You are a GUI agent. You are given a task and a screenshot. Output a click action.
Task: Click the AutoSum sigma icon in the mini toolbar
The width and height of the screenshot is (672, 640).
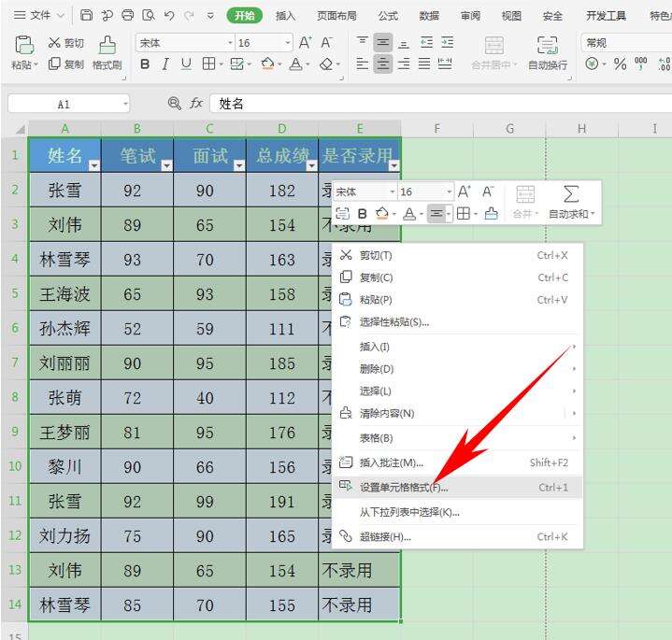[572, 193]
